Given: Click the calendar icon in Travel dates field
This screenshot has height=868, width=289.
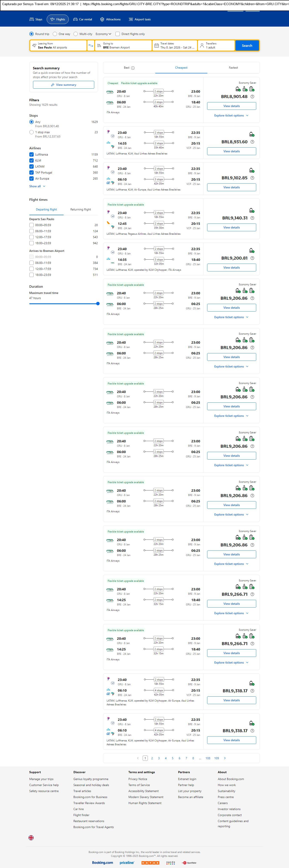Looking at the screenshot, I should pyautogui.click(x=156, y=45).
